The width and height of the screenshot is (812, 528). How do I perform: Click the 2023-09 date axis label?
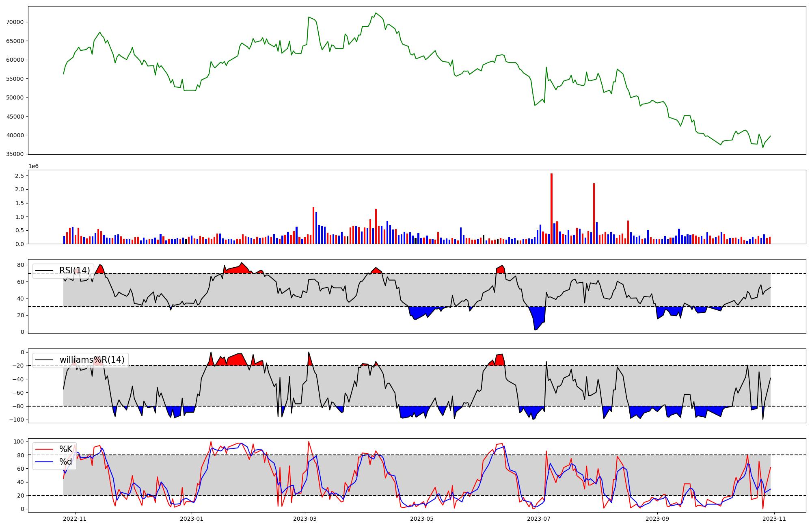[x=657, y=519]
